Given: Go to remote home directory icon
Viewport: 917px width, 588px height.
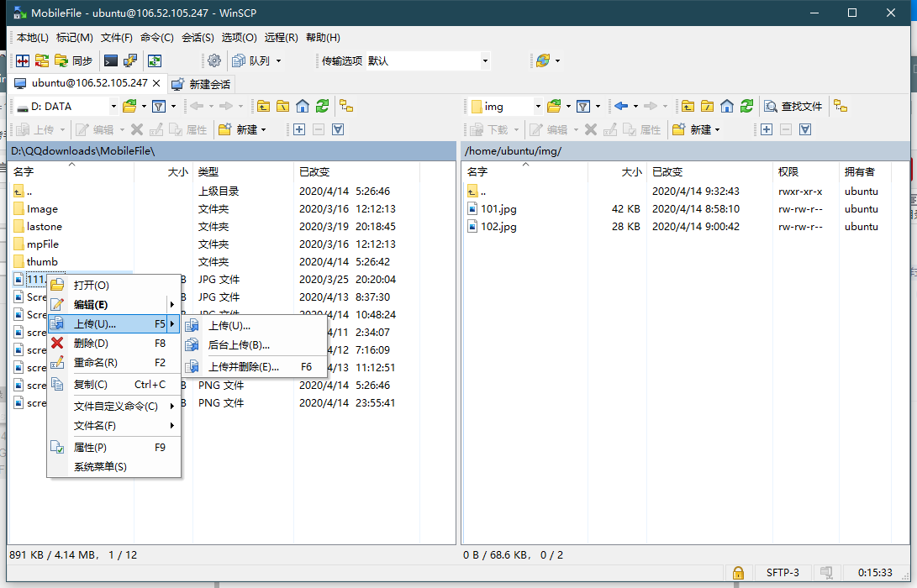Looking at the screenshot, I should [x=727, y=107].
